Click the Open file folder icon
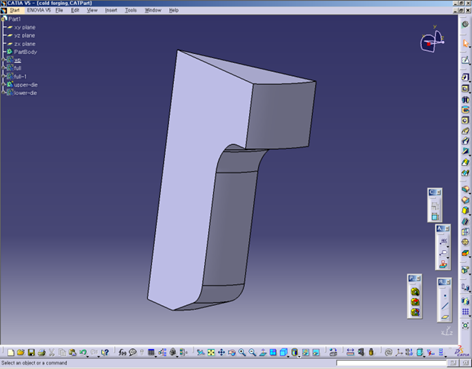Image resolution: width=472 pixels, height=369 pixels. click(21, 352)
